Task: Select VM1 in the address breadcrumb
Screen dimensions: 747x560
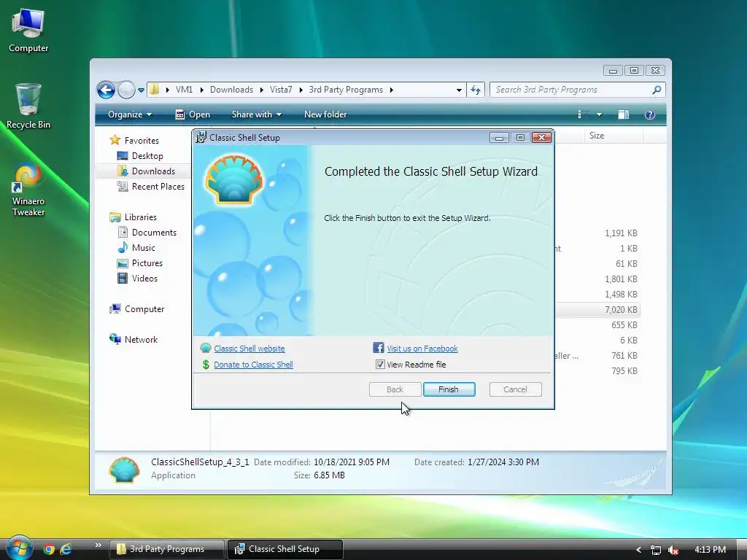Action: click(x=184, y=90)
